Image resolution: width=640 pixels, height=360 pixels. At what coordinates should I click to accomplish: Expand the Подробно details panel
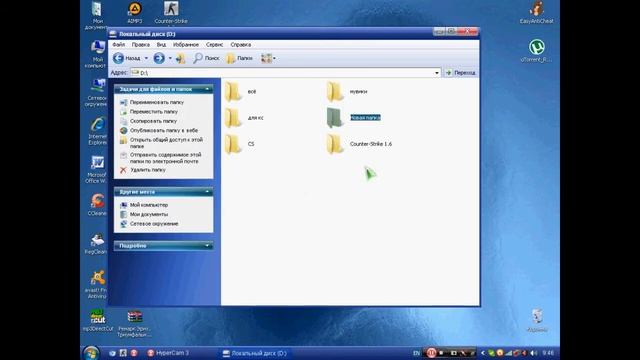point(207,246)
